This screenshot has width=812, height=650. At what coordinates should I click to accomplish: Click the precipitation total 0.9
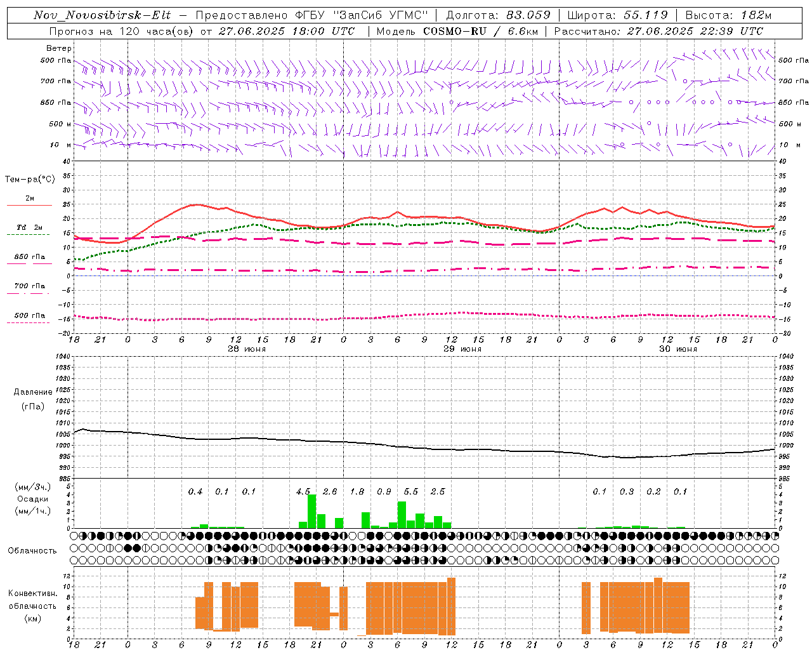coord(384,492)
